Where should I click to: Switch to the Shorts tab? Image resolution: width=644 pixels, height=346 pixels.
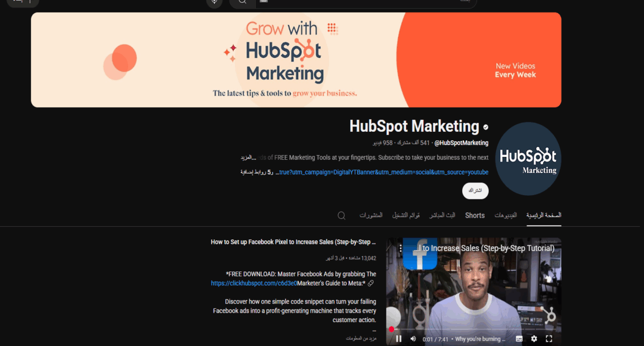click(x=475, y=215)
